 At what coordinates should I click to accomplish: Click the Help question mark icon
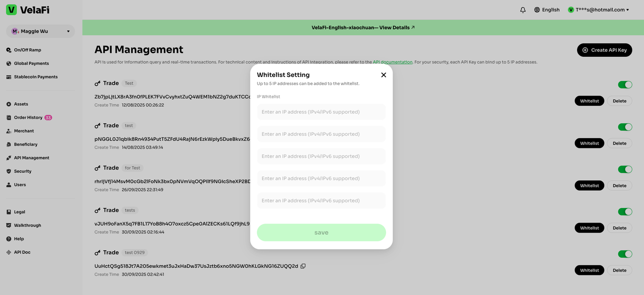(9, 239)
